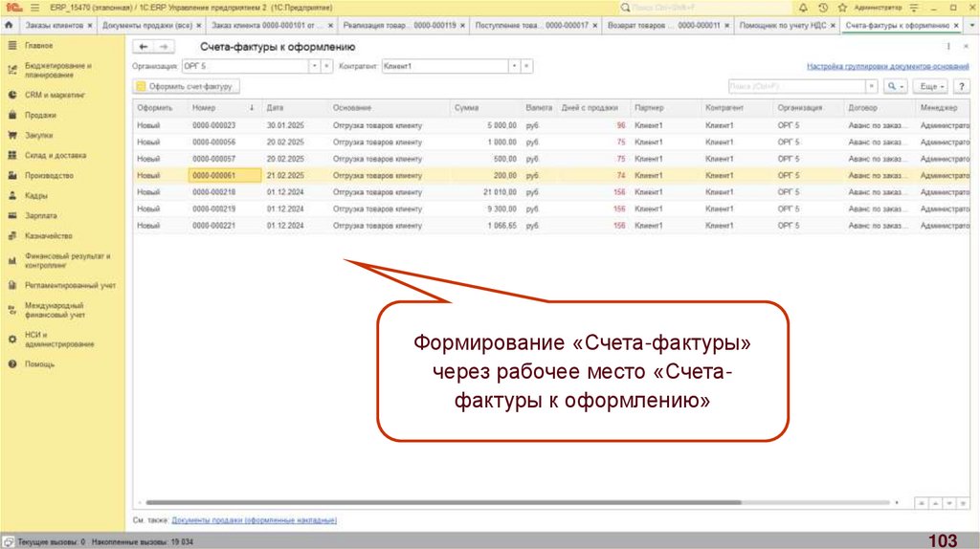980x549 pixels.
Task: Open the Продажи section
Action: click(40, 115)
